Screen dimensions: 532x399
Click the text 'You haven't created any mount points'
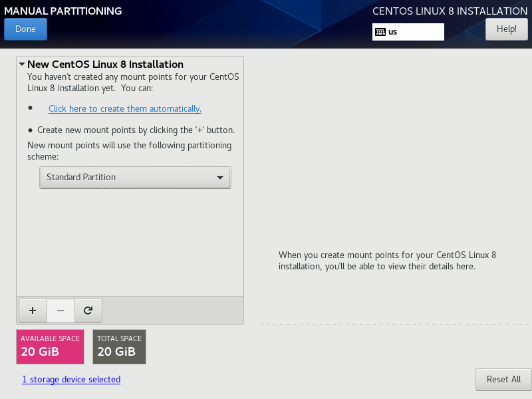100,76
